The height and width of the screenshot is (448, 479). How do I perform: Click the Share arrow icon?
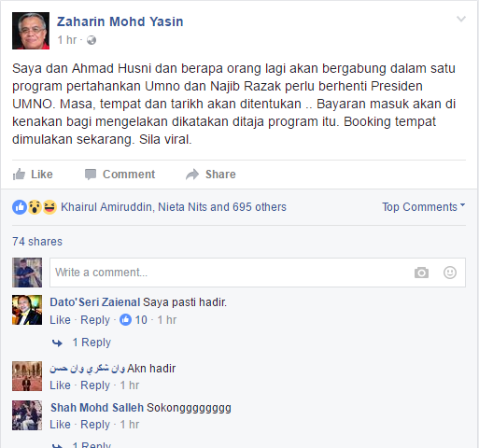coord(192,175)
